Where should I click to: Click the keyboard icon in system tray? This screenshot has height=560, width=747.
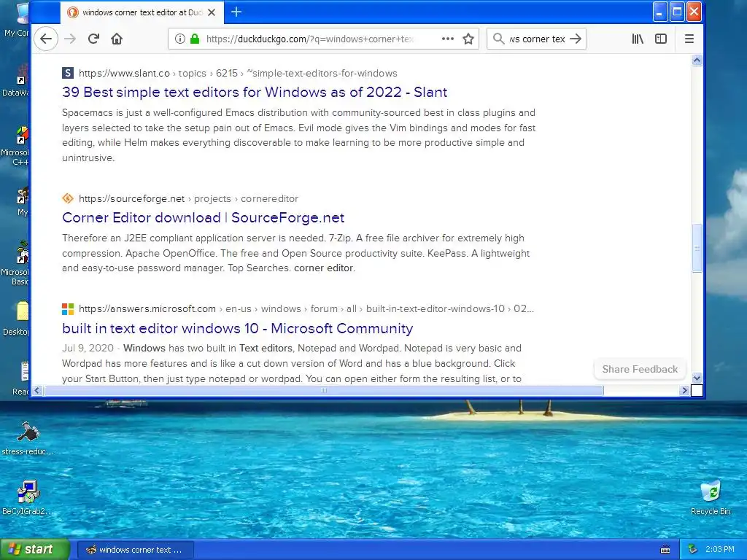tap(665, 550)
